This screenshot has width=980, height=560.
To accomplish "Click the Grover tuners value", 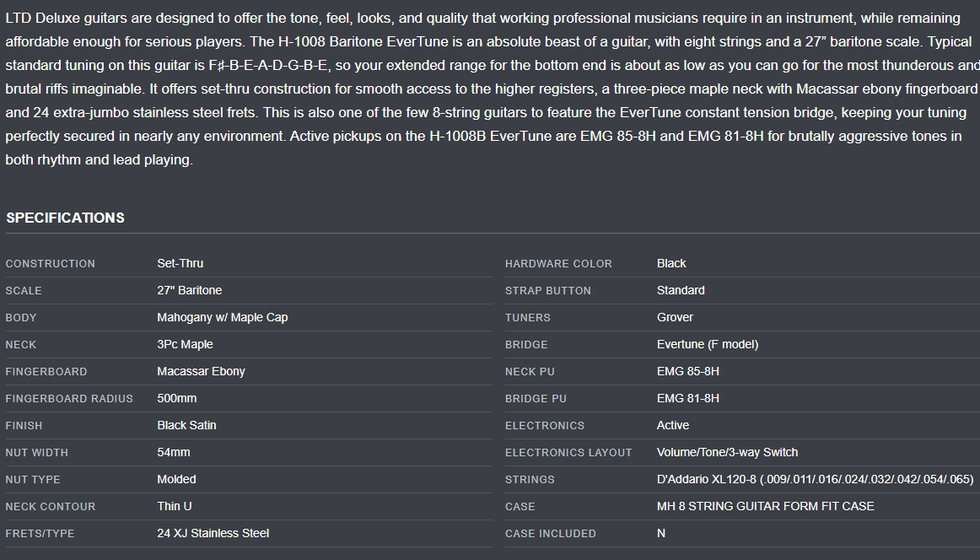I will (675, 317).
